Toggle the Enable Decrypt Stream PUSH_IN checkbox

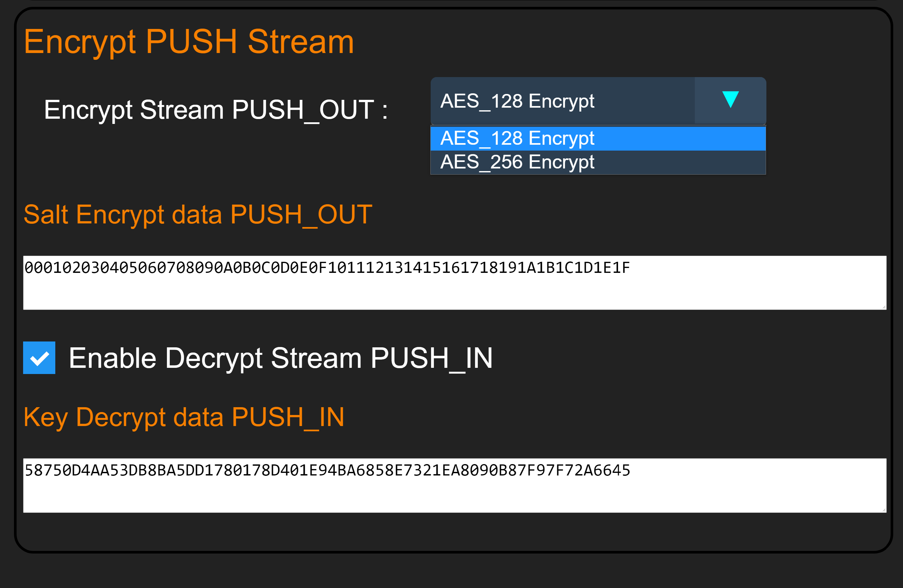(39, 358)
